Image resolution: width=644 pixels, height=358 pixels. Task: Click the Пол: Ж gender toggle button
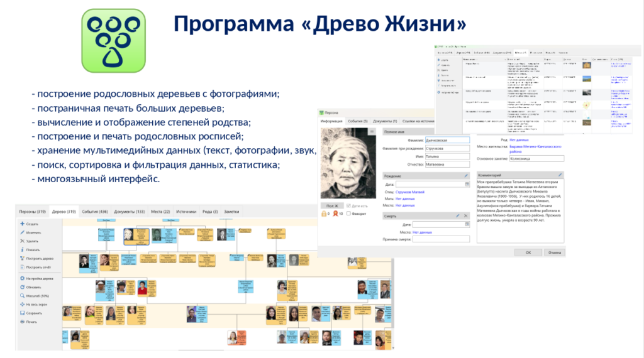331,205
